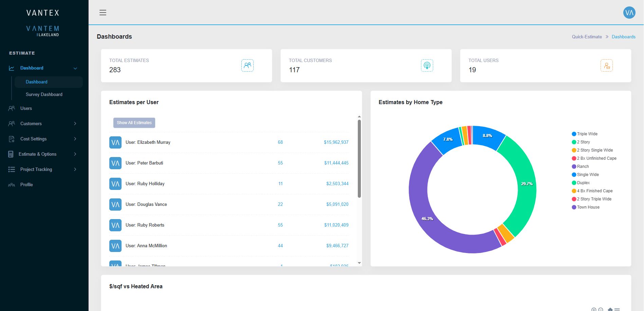
Task: Click the blue 7.8% donut segment
Action: tap(447, 140)
